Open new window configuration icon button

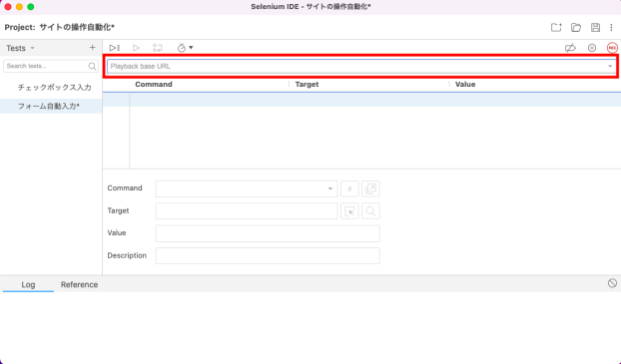pyautogui.click(x=370, y=188)
